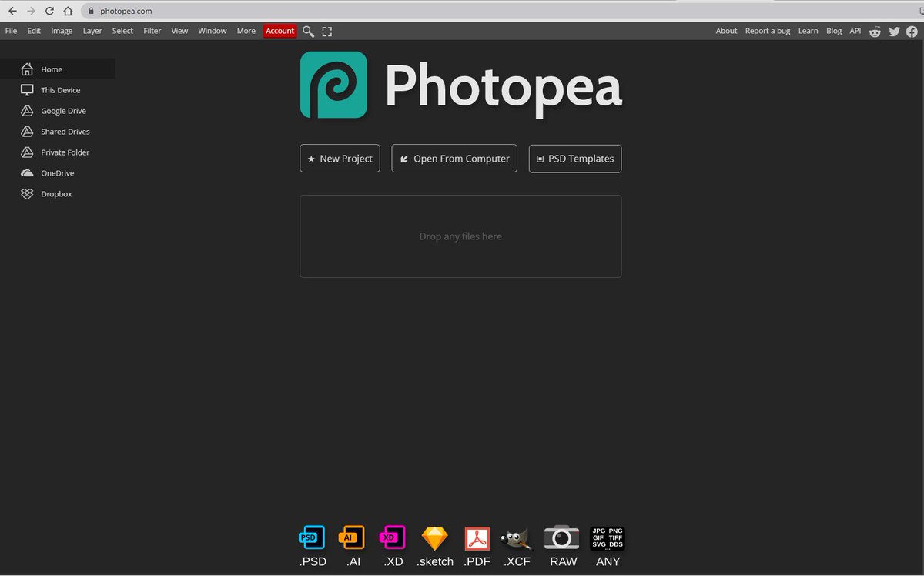
Task: Click the .AI format icon
Action: tap(353, 537)
